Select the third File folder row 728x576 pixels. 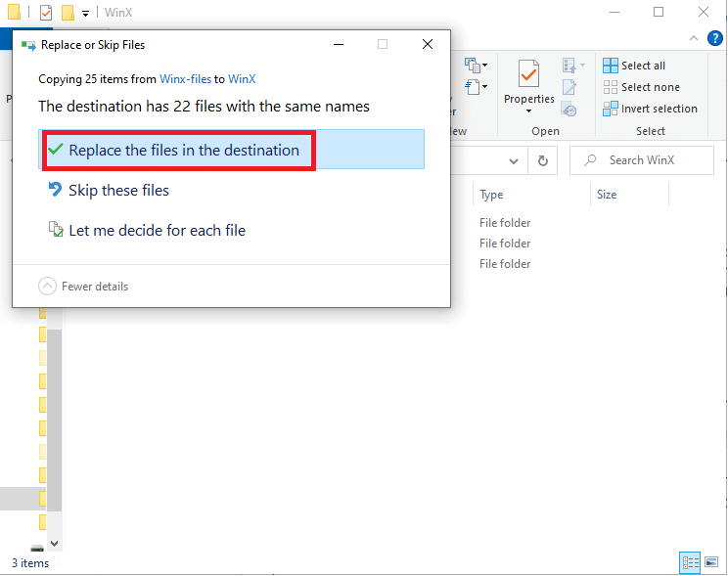505,264
